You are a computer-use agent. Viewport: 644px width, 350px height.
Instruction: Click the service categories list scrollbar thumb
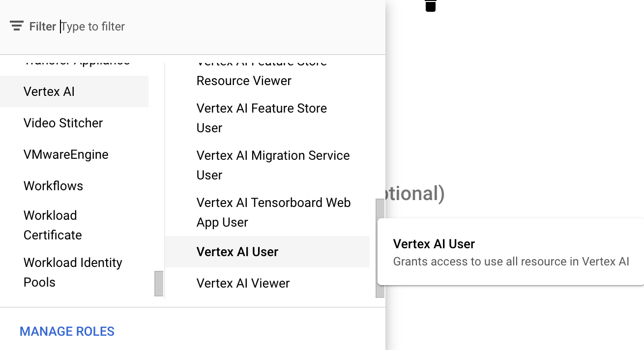tap(159, 284)
